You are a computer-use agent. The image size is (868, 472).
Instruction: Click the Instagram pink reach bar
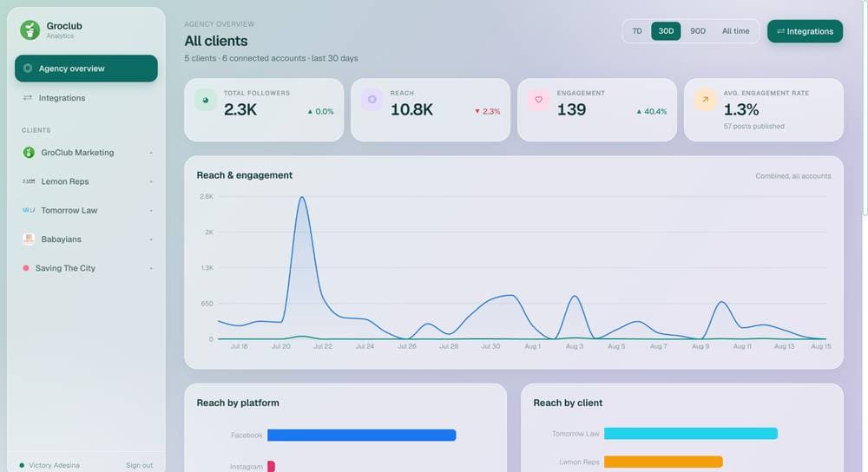pyautogui.click(x=271, y=467)
